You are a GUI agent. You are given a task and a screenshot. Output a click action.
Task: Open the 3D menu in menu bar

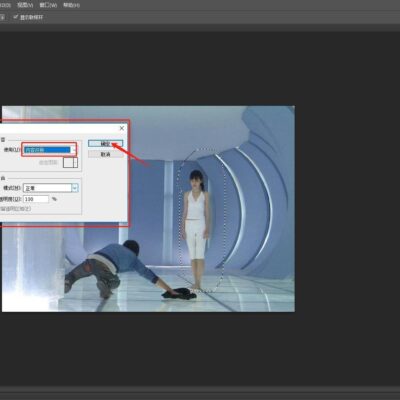click(5, 5)
